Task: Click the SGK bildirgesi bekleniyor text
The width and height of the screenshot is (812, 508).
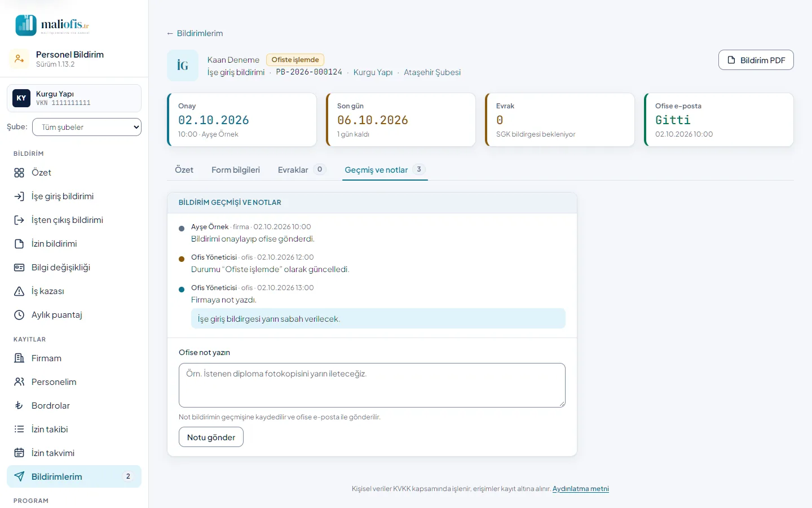Action: pyautogui.click(x=536, y=134)
